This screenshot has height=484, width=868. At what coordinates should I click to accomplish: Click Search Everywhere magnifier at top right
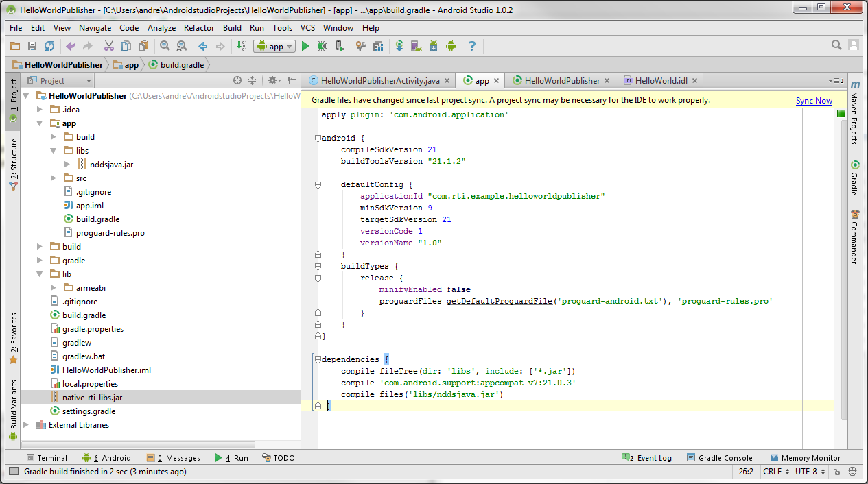pyautogui.click(x=836, y=45)
